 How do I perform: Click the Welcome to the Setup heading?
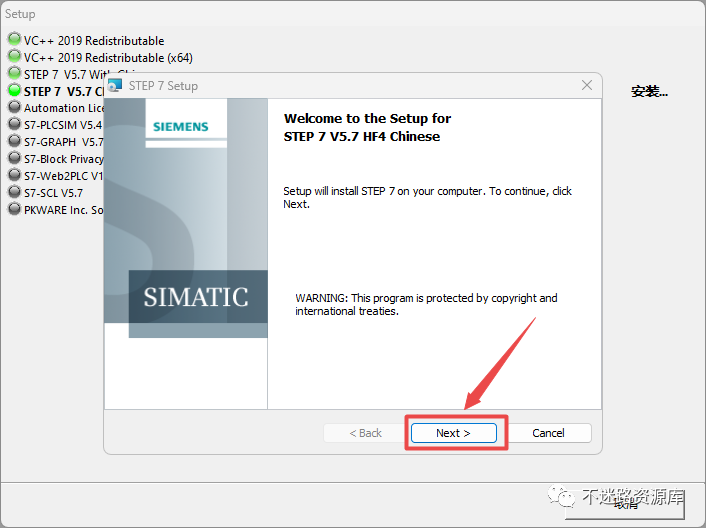[367, 127]
